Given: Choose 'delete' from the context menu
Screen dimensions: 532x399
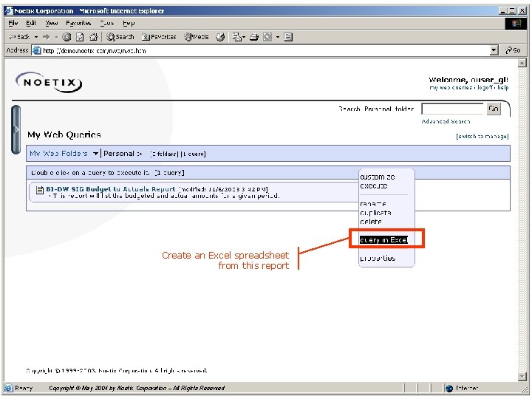Looking at the screenshot, I should [x=371, y=222].
